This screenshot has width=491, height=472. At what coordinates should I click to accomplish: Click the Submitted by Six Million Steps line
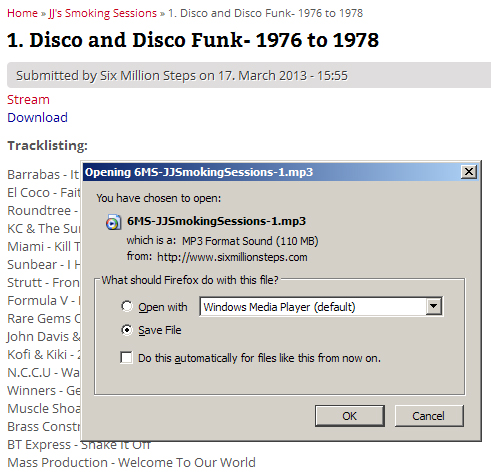[182, 75]
